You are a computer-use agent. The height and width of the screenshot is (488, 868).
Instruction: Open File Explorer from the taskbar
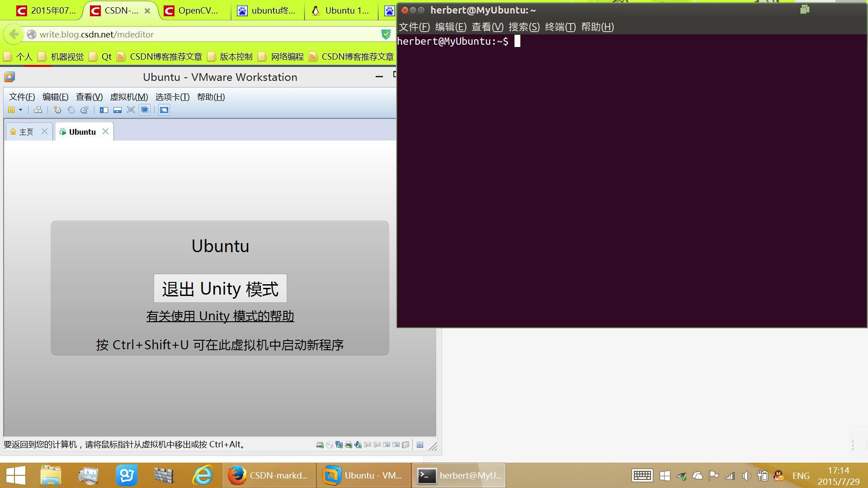[51, 475]
